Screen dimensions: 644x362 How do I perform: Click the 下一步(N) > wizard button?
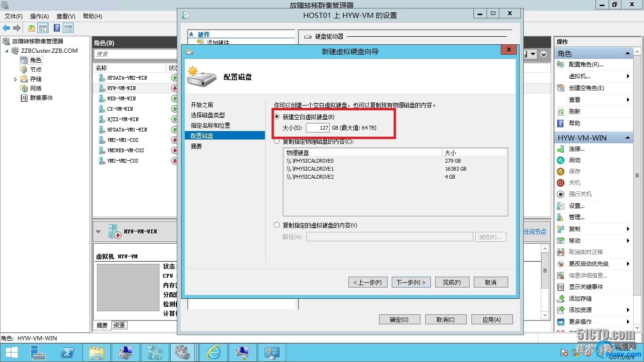point(411,282)
